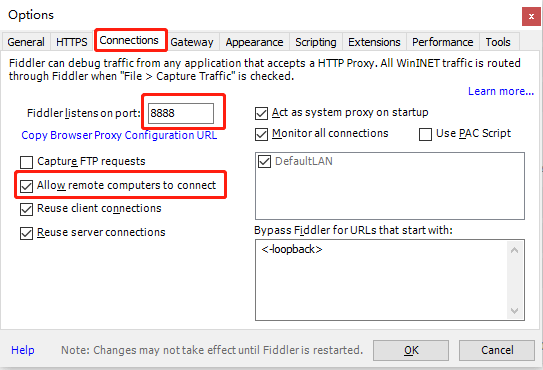
Task: Toggle Allow remote computers to connect
Action: [x=27, y=186]
